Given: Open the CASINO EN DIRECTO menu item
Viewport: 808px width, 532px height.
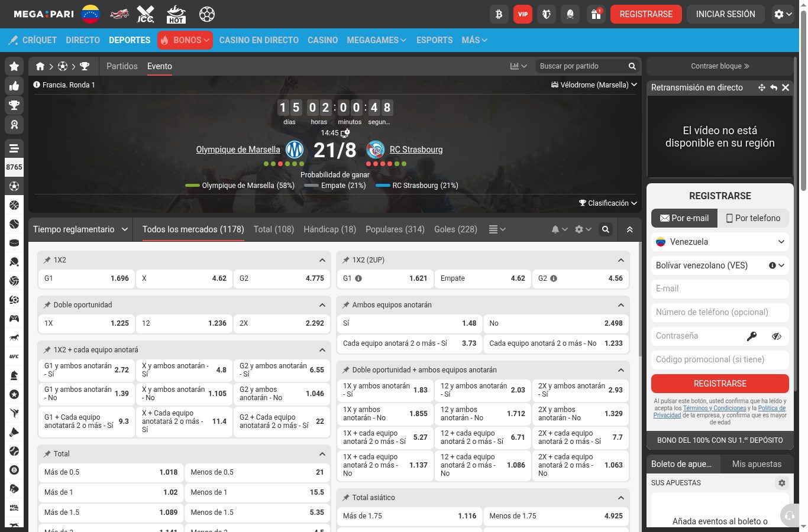Looking at the screenshot, I should [x=259, y=40].
